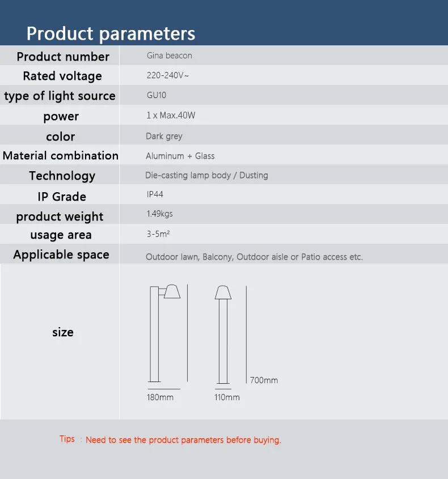Click the red Tips notice text
448x479 pixels.
coord(170,439)
